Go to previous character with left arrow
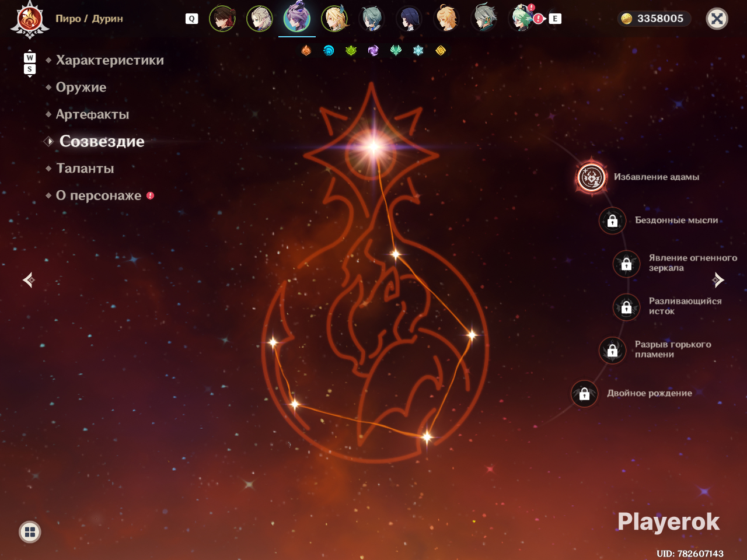 [29, 280]
